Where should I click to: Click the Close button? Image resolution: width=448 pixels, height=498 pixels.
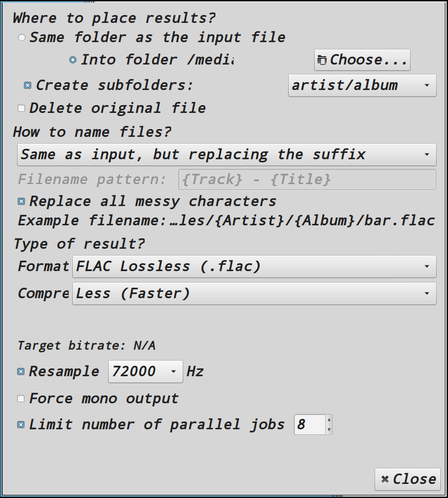pyautogui.click(x=408, y=479)
